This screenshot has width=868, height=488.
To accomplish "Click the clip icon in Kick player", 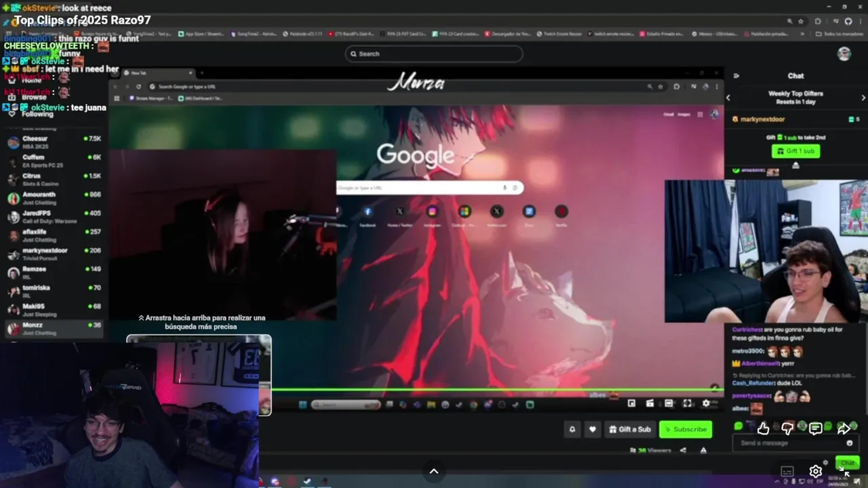I will (x=650, y=403).
